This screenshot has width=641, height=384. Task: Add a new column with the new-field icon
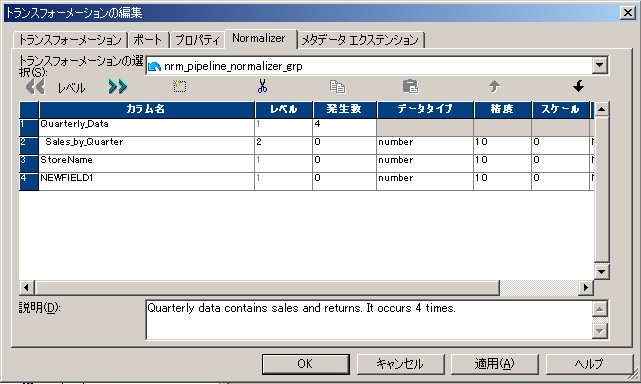(179, 86)
